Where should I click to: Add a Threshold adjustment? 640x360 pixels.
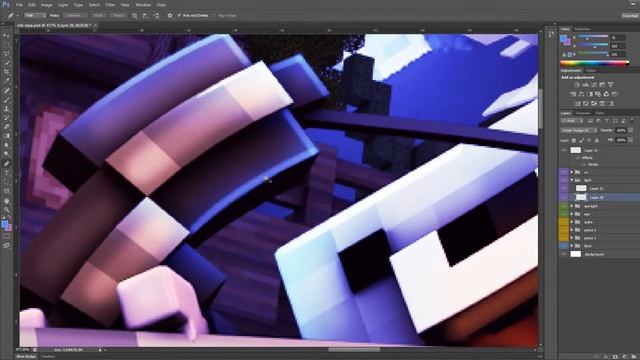click(594, 103)
